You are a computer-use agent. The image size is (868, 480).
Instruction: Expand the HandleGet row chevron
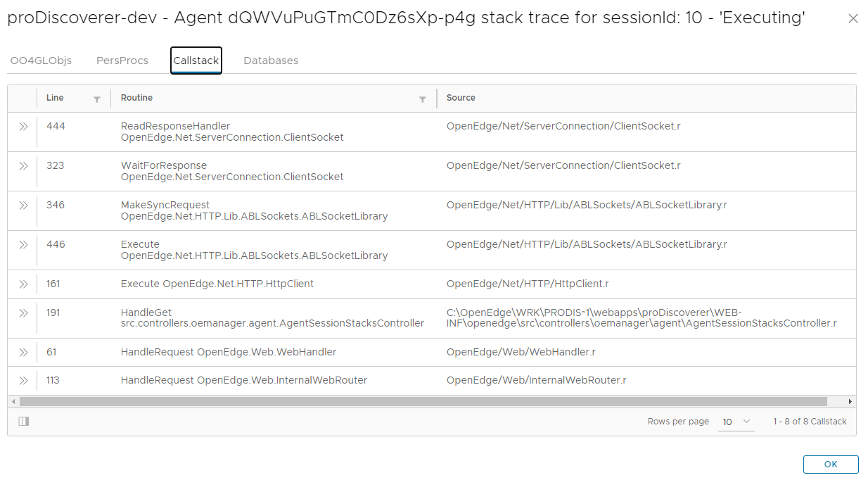click(23, 313)
